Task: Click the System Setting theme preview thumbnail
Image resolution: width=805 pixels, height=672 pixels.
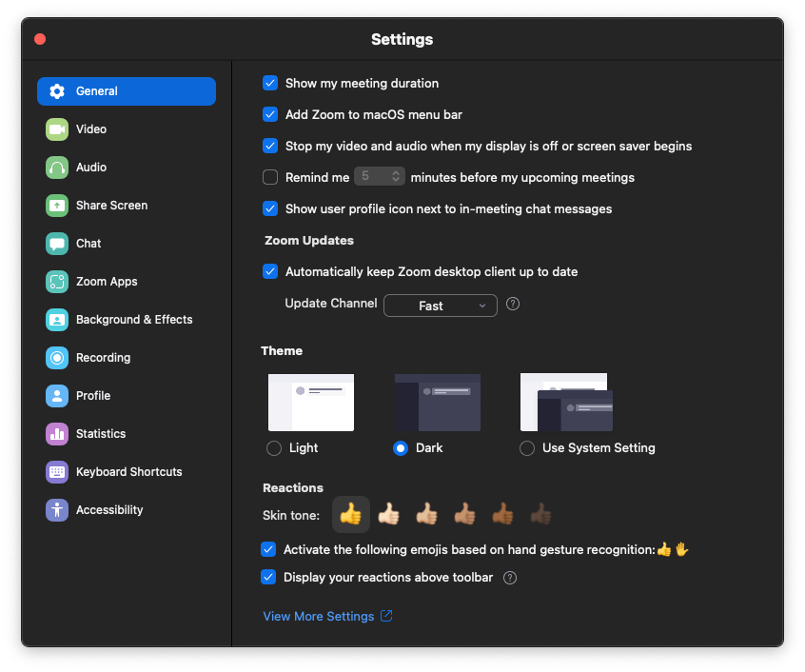Action: pyautogui.click(x=566, y=402)
